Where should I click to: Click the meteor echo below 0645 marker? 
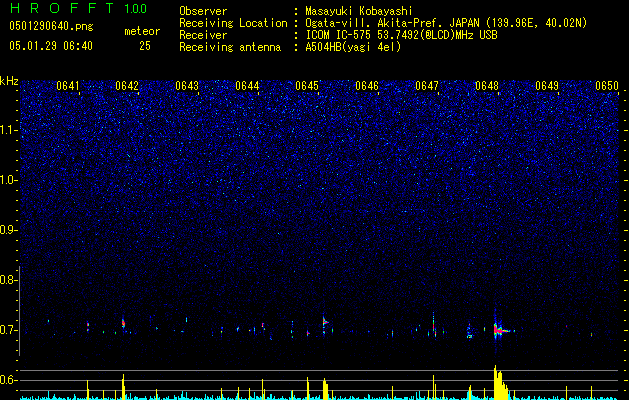pyautogui.click(x=325, y=322)
